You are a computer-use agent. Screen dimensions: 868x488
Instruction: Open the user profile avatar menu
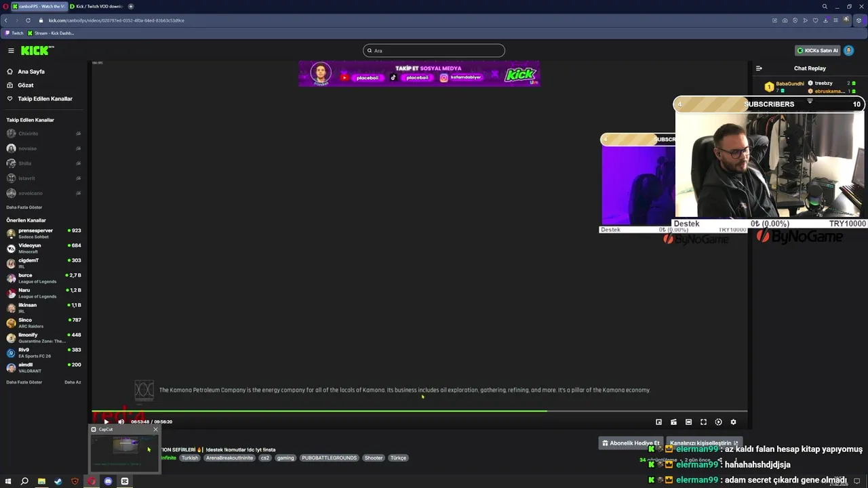849,51
